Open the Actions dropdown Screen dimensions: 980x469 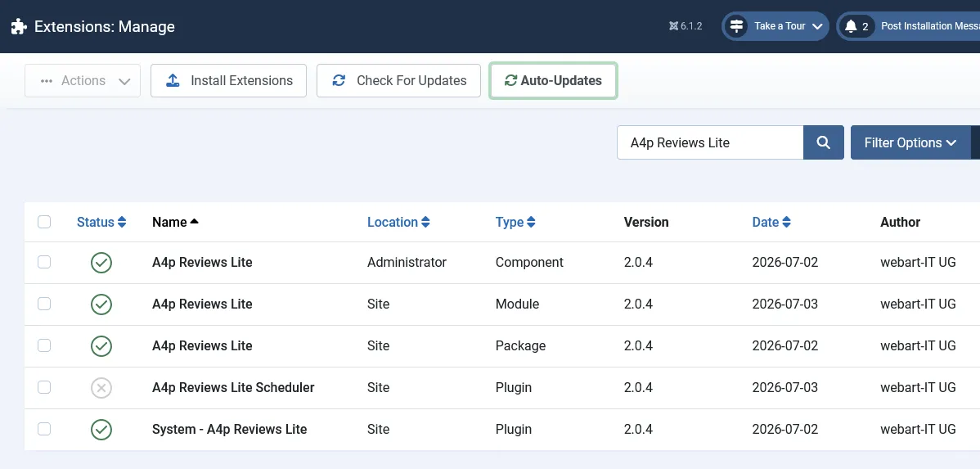pos(83,81)
